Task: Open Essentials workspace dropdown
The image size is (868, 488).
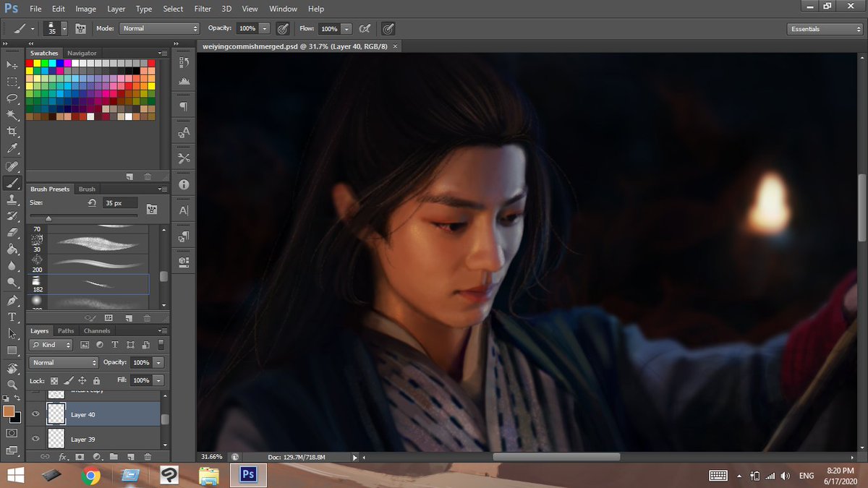Action: (825, 29)
